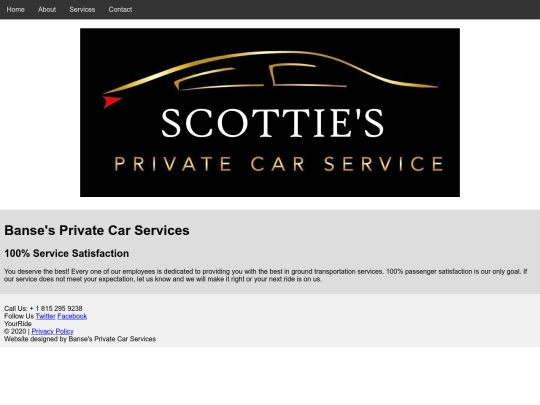This screenshot has width=540, height=405.
Task: Open the Facebook follow link
Action: point(72,316)
